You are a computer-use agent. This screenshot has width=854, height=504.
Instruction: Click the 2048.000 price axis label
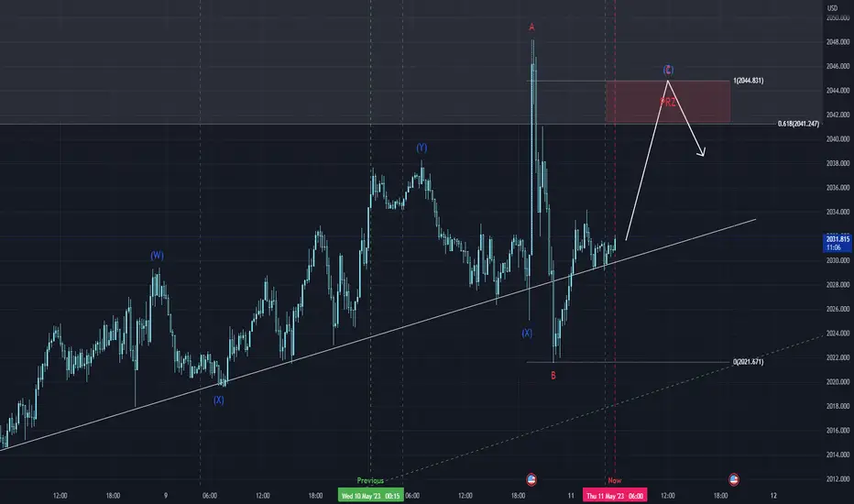point(838,42)
